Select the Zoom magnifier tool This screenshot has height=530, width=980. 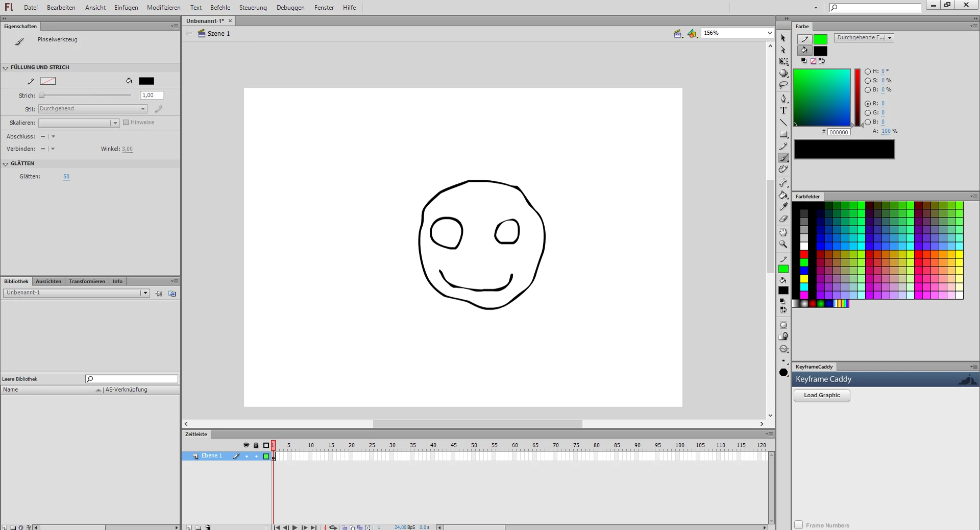point(783,244)
